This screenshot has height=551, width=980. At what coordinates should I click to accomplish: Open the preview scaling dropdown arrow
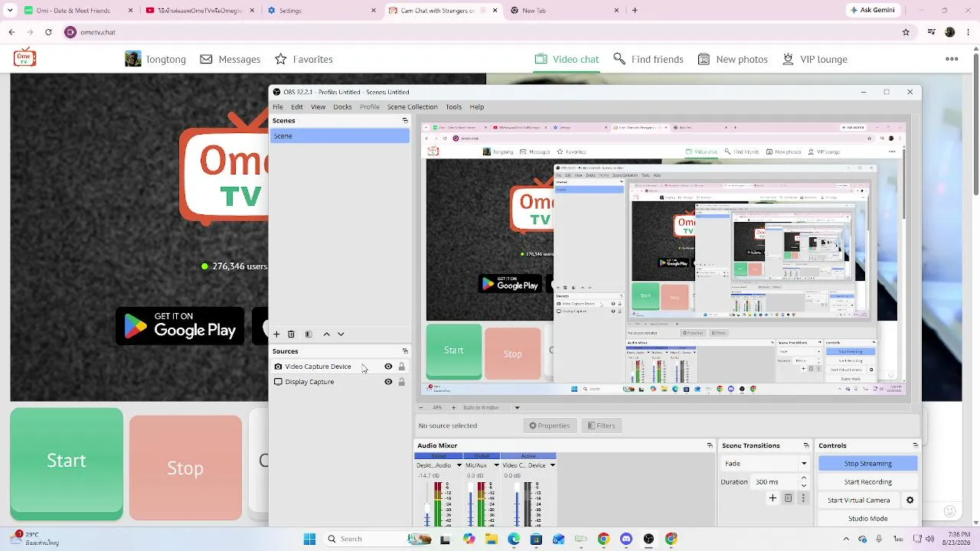coord(517,408)
